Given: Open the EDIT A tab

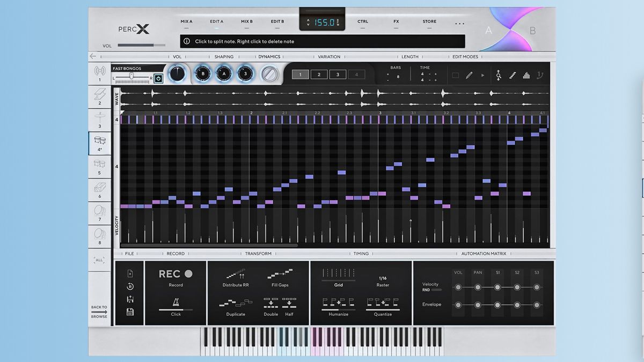Looking at the screenshot, I should [217, 21].
